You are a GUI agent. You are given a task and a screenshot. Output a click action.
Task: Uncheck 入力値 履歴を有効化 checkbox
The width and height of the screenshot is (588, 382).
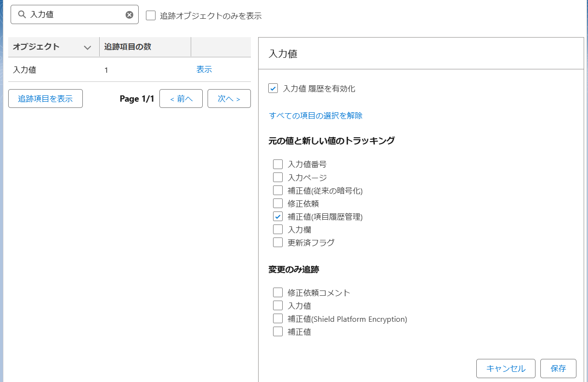(x=273, y=88)
